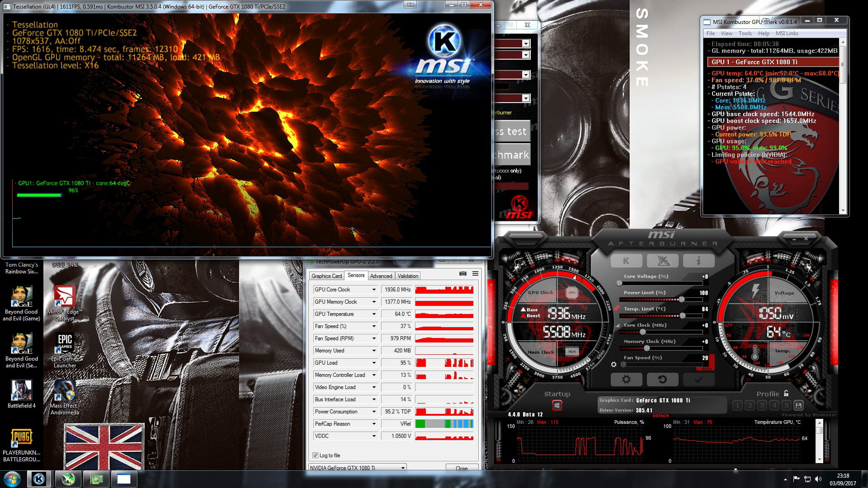Open Kombustor via Afterburner K button

[x=626, y=261]
